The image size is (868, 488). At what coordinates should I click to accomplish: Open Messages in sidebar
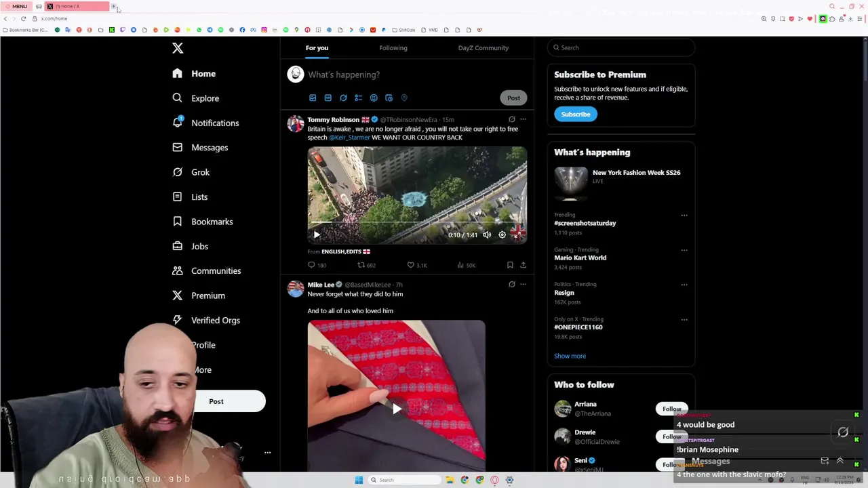pyautogui.click(x=200, y=148)
